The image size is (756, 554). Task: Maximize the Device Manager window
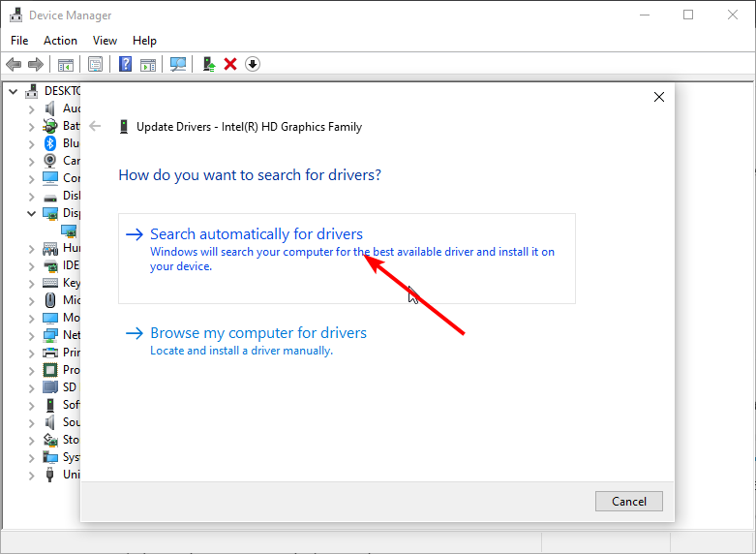688,15
